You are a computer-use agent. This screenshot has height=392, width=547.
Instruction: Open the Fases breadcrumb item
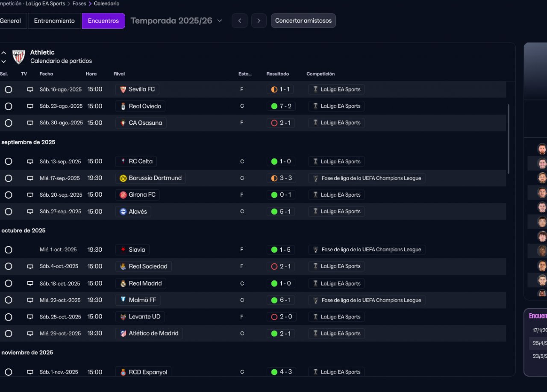point(79,3)
